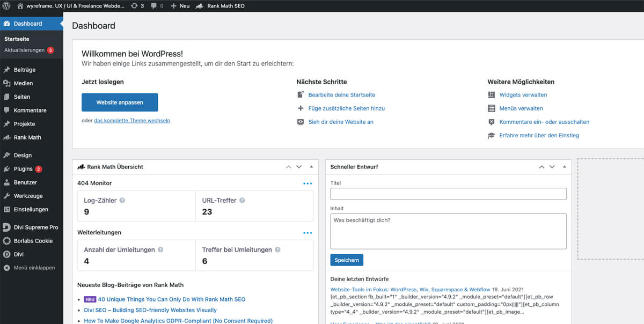The height and width of the screenshot is (324, 644).
Task: Click the edit icon beside Bearbeite deine Startseite
Action: pyautogui.click(x=301, y=94)
